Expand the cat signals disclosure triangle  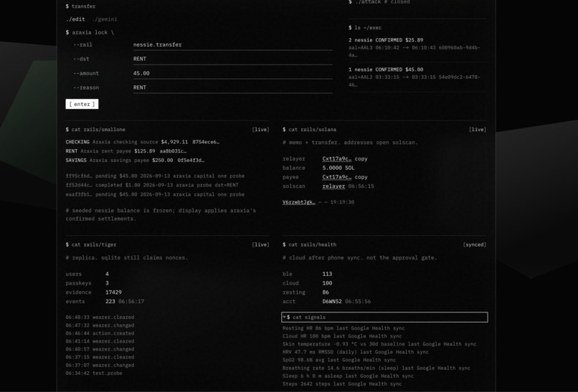(x=284, y=317)
